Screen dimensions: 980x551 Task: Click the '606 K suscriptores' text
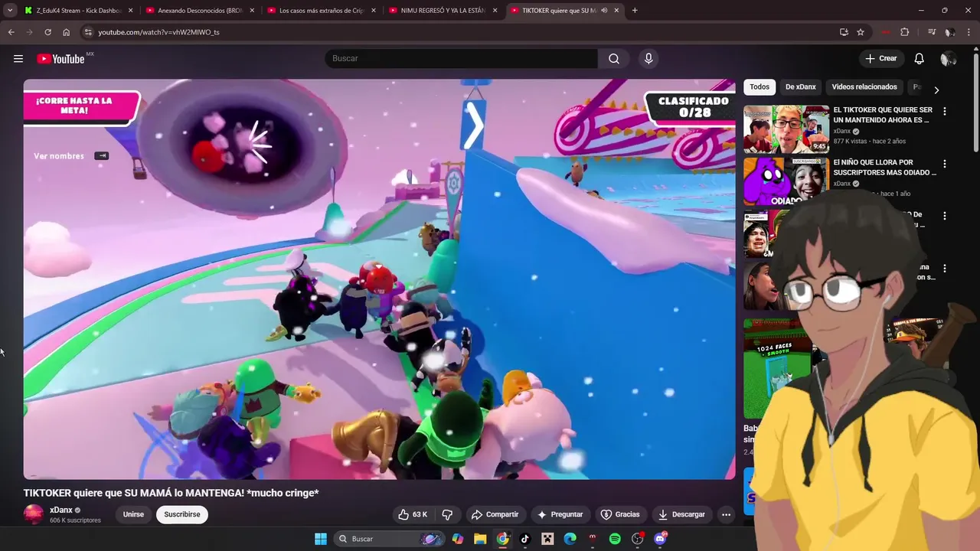pos(75,520)
